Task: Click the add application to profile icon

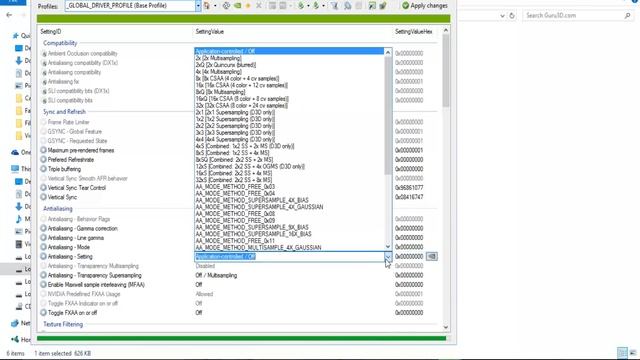Action: click(272, 6)
